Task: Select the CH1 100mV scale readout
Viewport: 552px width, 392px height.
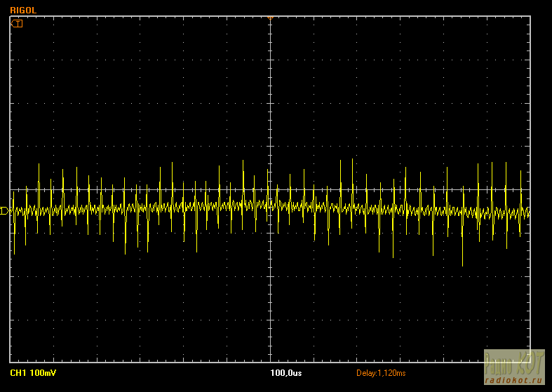Action: (x=33, y=372)
